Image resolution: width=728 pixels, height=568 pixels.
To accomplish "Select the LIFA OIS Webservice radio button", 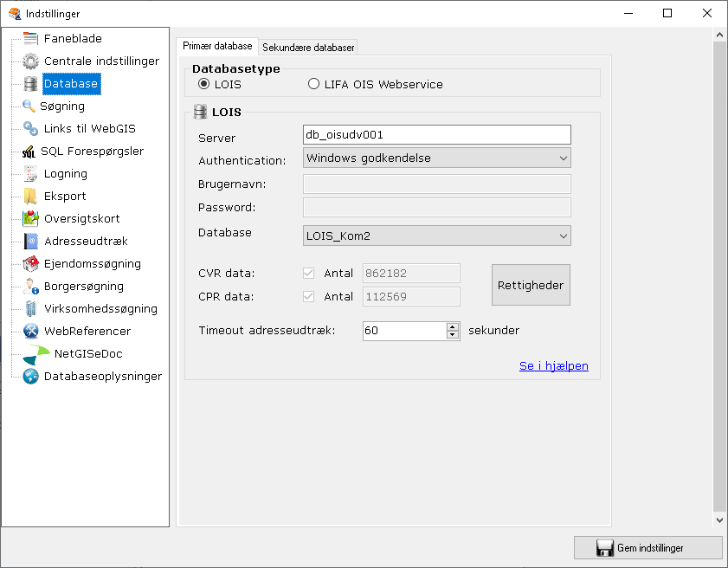I will point(313,83).
